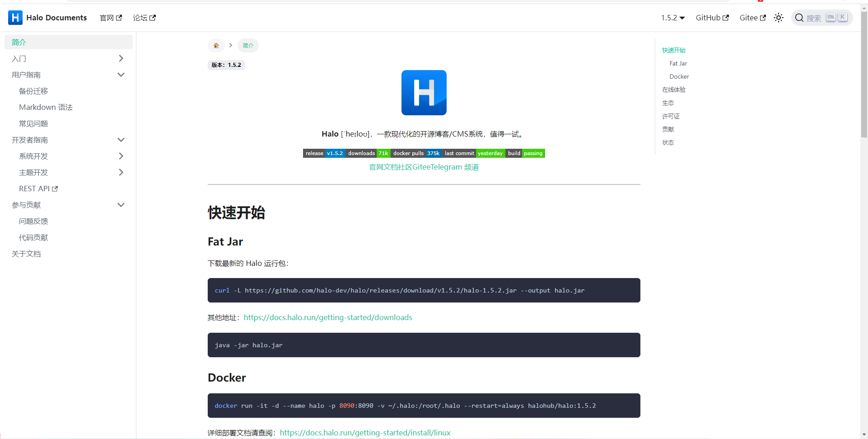Click the 官网 external link icon
The width and height of the screenshot is (868, 439).
tap(119, 17)
